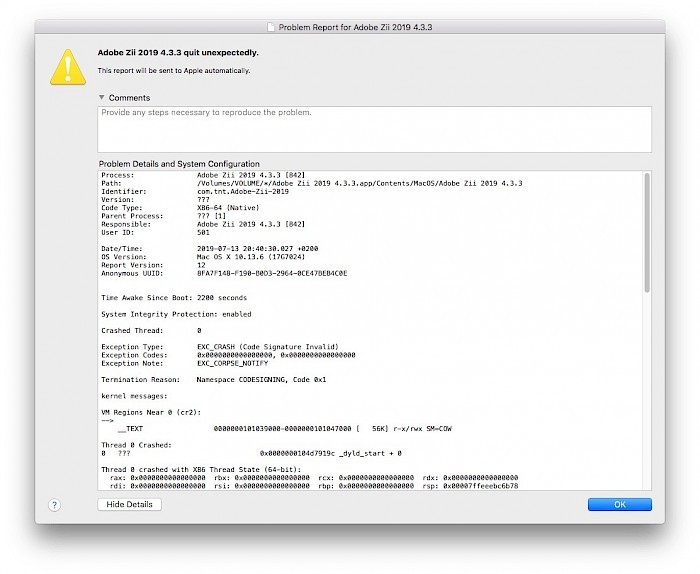Click 'Time Awake Since Boot' line

point(174,298)
